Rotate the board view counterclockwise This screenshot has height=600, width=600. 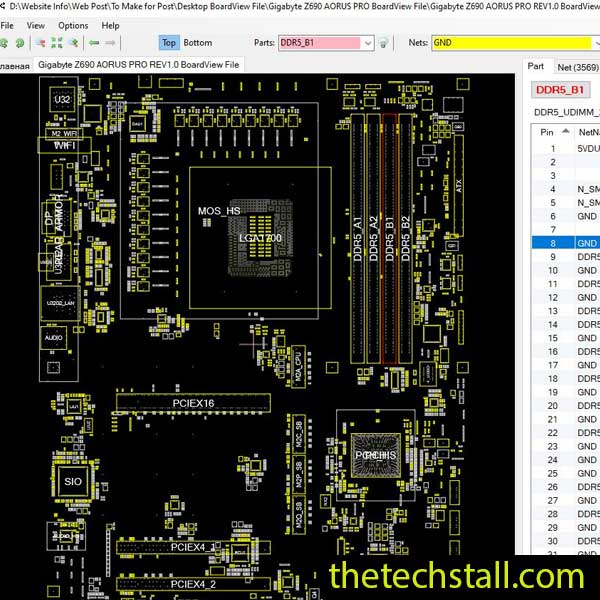pos(4,43)
